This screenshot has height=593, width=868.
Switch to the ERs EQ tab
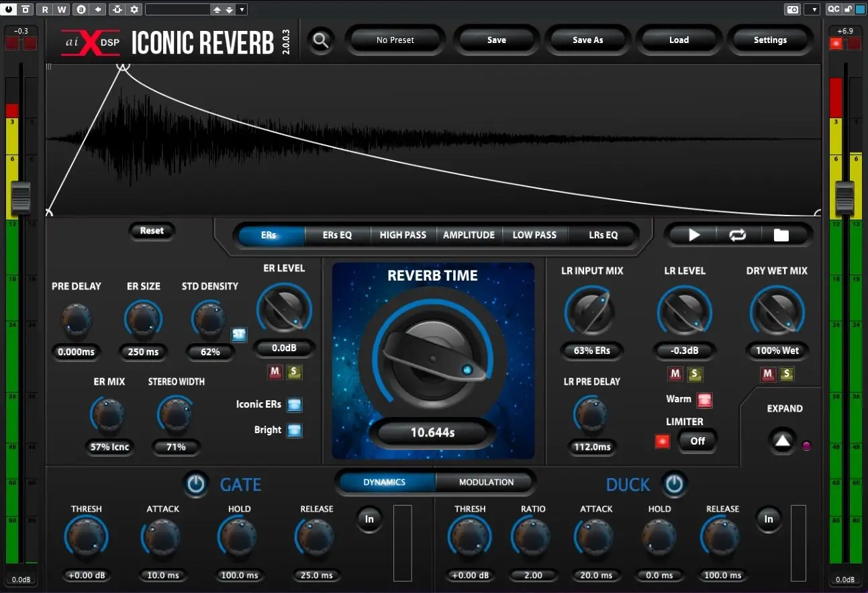pos(337,235)
